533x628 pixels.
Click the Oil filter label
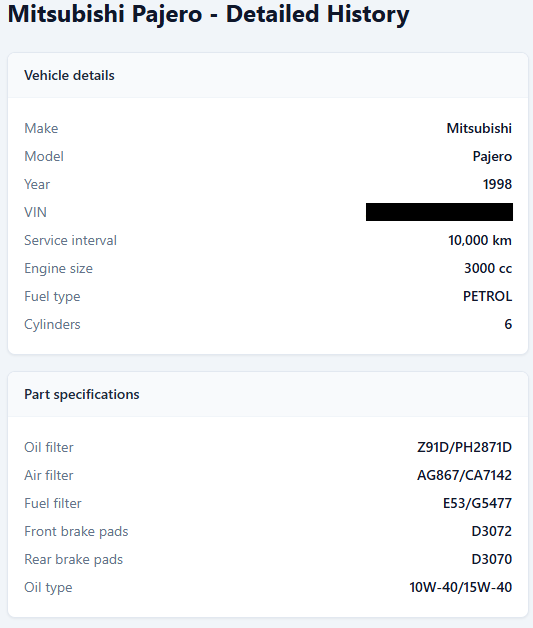pos(49,447)
